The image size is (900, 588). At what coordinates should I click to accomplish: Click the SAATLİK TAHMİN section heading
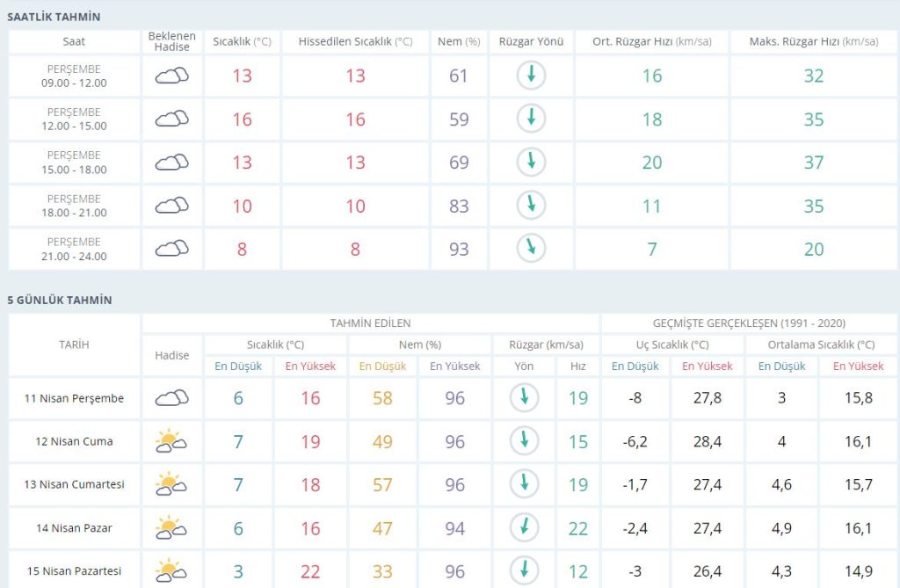(54, 17)
